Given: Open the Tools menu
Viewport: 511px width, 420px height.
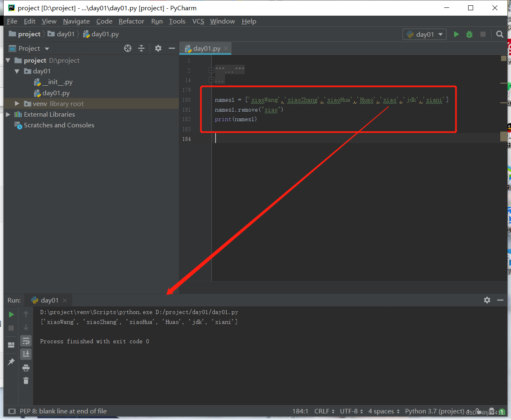Looking at the screenshot, I should (177, 21).
